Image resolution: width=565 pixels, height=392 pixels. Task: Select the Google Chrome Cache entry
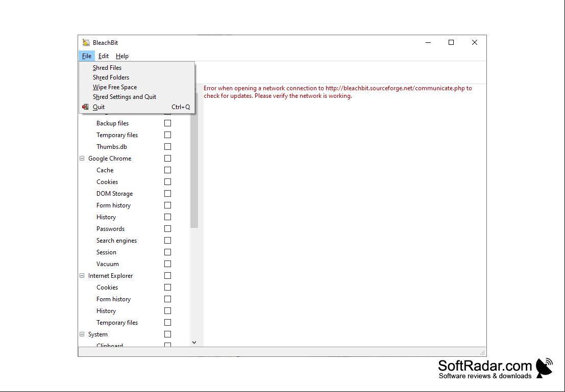click(x=105, y=170)
